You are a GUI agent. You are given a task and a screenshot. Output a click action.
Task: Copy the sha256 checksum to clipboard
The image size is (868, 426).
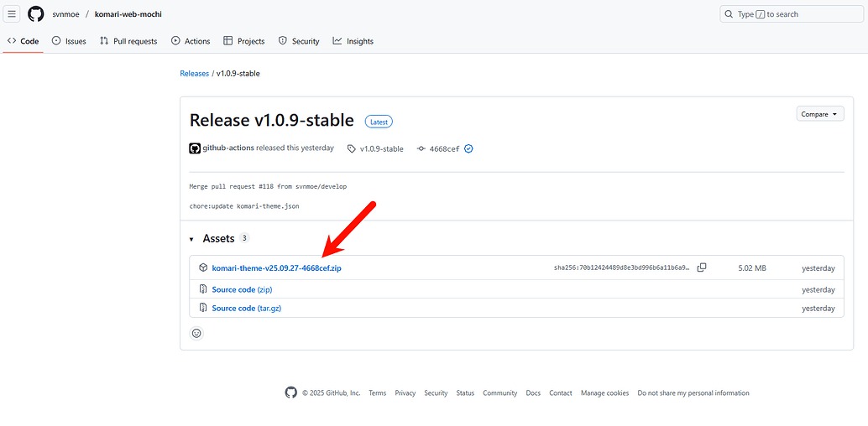[x=702, y=268]
